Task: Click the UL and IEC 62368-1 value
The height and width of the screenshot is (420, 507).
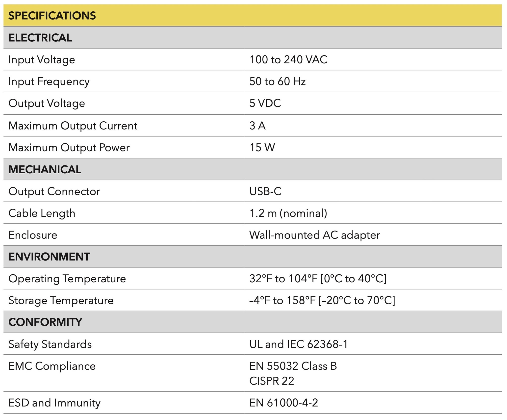Action: (x=298, y=344)
